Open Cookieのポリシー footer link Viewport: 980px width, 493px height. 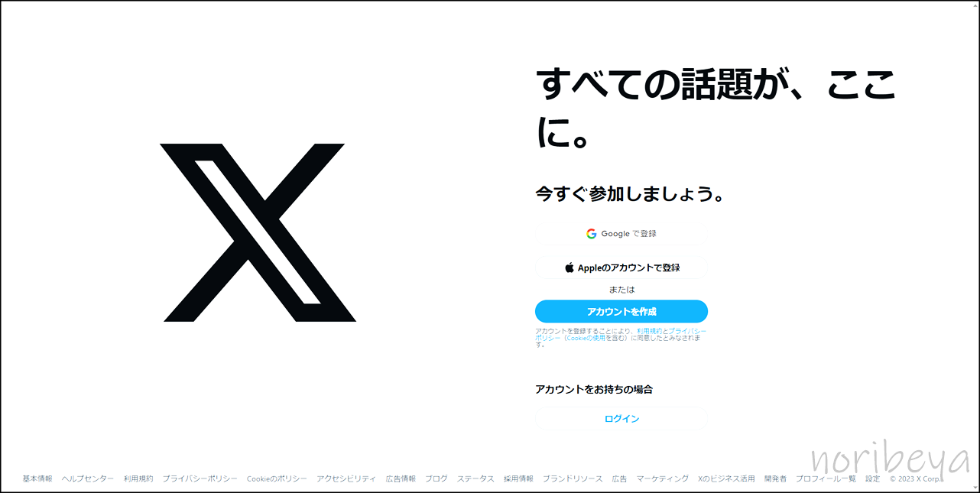(277, 478)
